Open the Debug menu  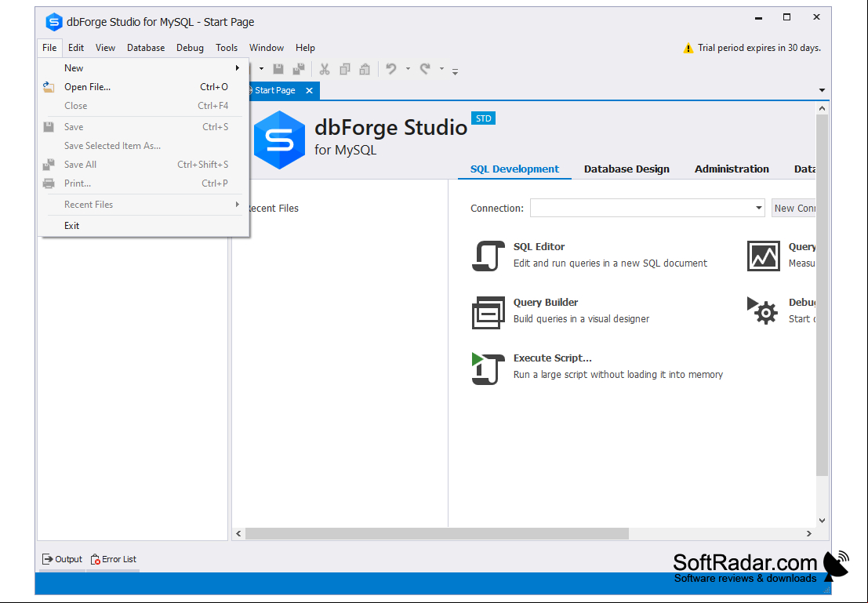190,48
